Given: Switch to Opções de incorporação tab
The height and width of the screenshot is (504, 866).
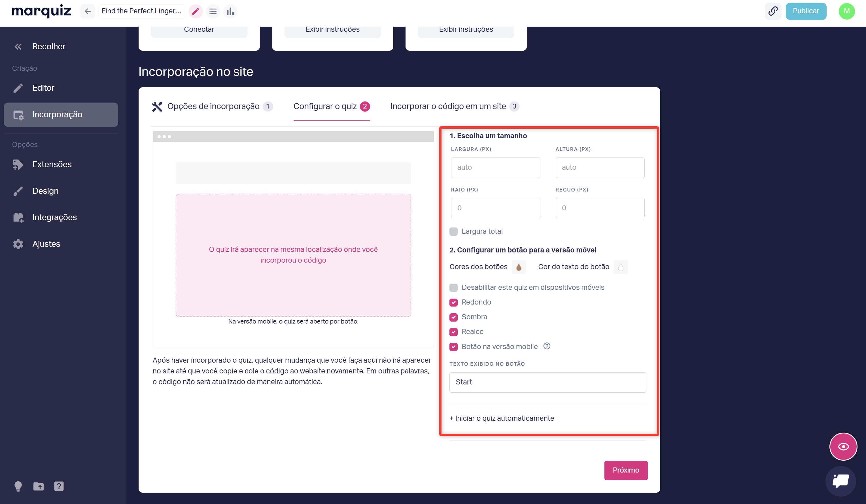Looking at the screenshot, I should pos(213,106).
